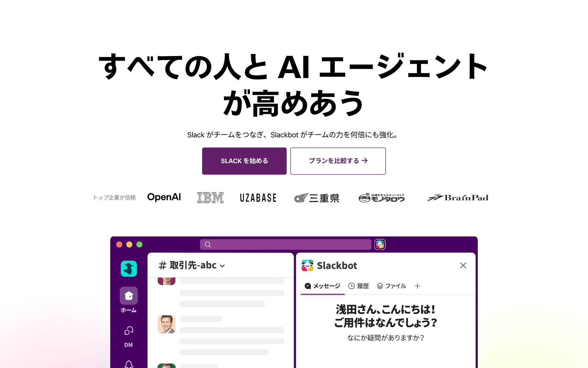Click the なにか疑問がありますか? text
Viewport: 588px width, 368px height.
pos(386,338)
